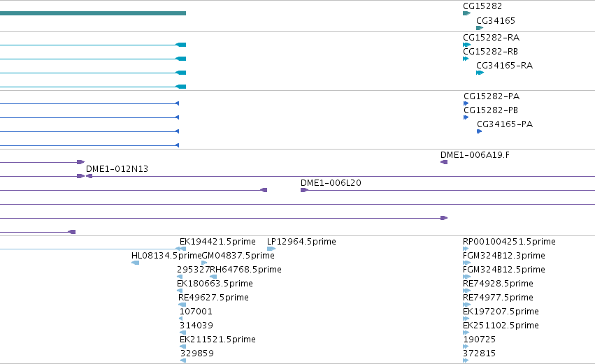Click the EK180663.5prime arrow glyph

point(180,291)
